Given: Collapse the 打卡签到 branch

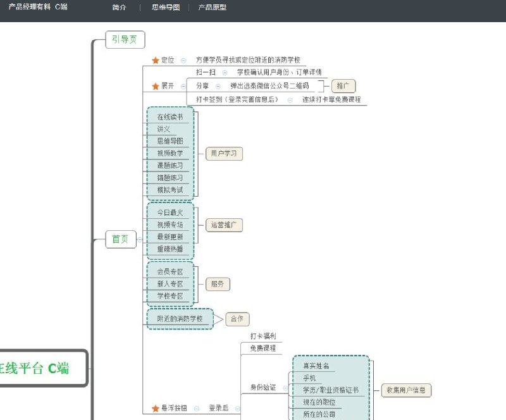Looking at the screenshot, I should tap(290, 100).
